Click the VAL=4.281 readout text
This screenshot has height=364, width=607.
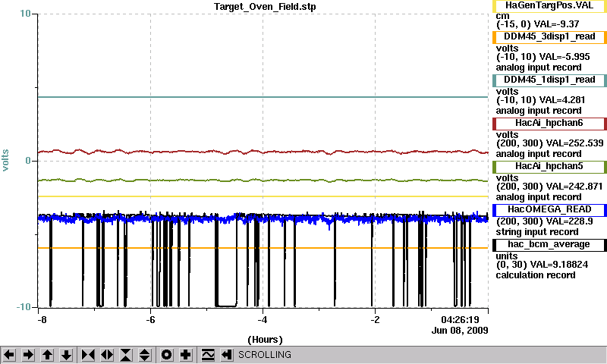pos(562,100)
